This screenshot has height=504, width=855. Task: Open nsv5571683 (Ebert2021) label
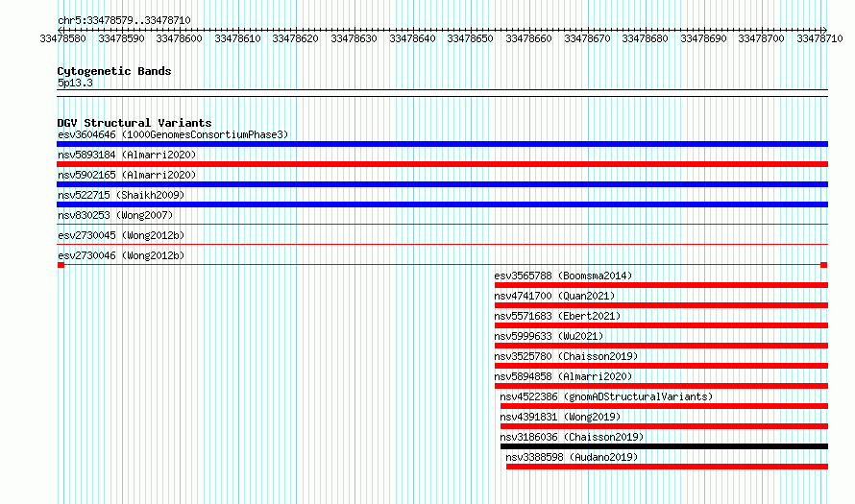557,316
